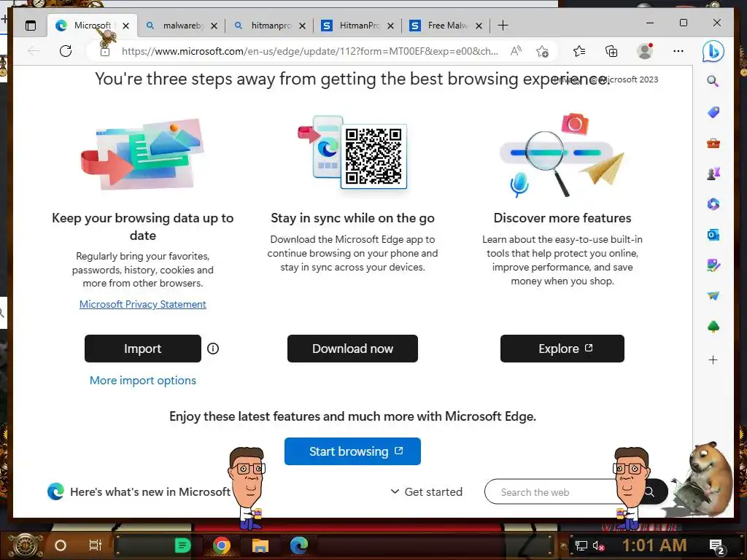Screen dimensions: 747x560
Task: Close the Free Malware tab
Action: [479, 26]
